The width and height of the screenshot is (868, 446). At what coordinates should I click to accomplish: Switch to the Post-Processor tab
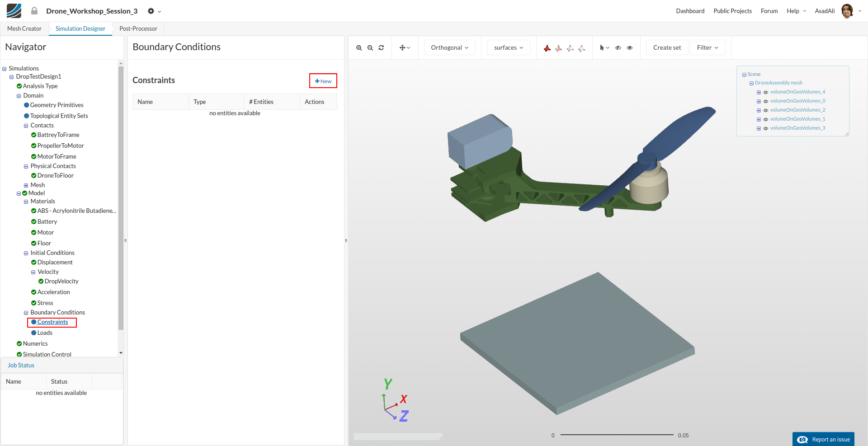tap(138, 28)
